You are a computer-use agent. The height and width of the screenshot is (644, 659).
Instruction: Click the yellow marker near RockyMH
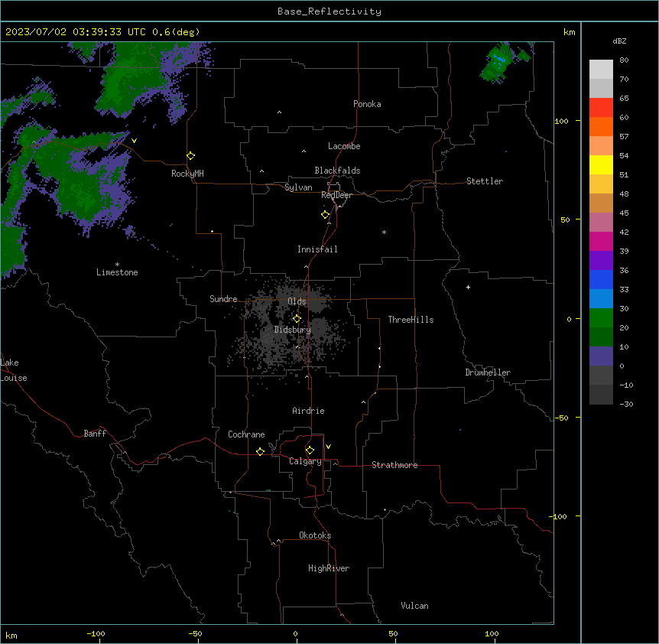click(x=190, y=155)
